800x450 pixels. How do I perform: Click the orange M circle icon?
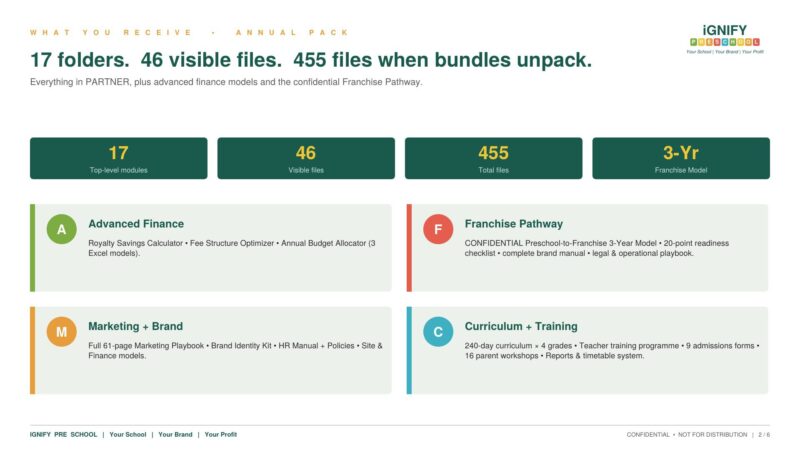(x=62, y=332)
